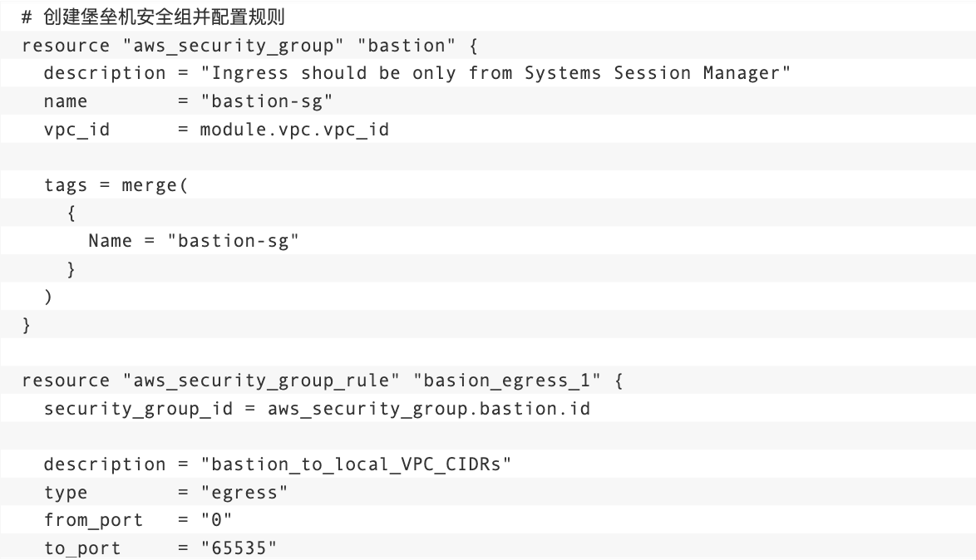
Task: Click the from_port value "0"
Action: pyautogui.click(x=216, y=519)
